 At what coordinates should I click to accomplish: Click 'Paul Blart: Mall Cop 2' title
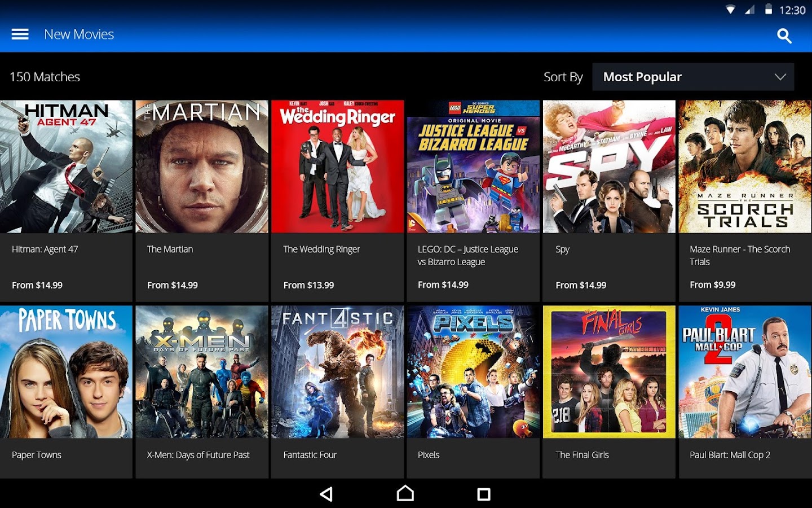(x=730, y=455)
